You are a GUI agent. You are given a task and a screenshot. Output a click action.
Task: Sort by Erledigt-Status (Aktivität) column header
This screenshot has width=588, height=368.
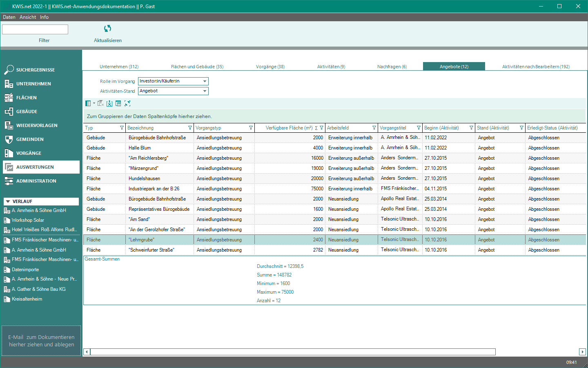pos(552,128)
